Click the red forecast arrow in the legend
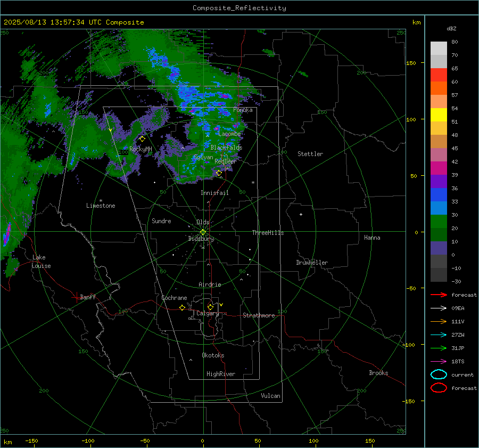This screenshot has width=479, height=448. click(x=439, y=295)
